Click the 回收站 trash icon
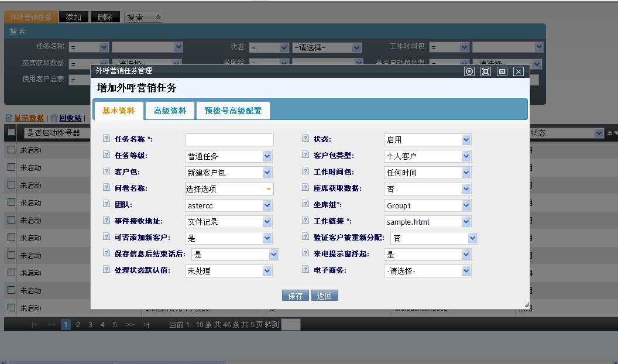 click(54, 118)
